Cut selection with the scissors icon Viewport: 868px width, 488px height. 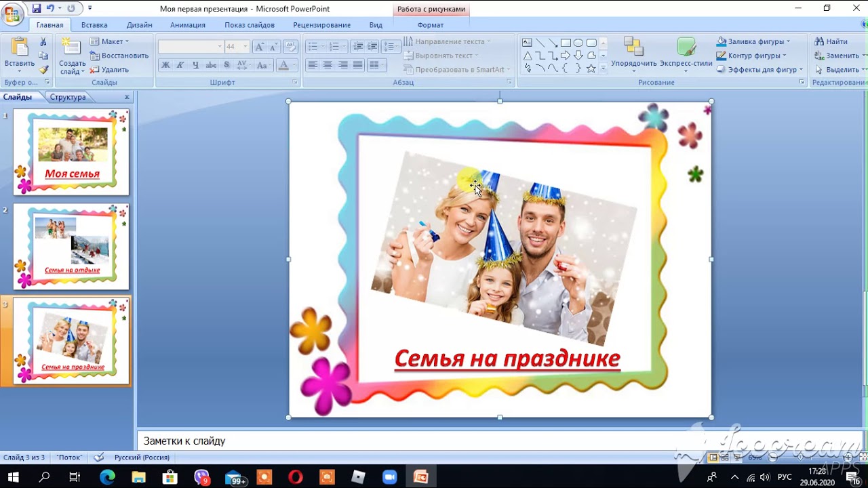(x=43, y=42)
